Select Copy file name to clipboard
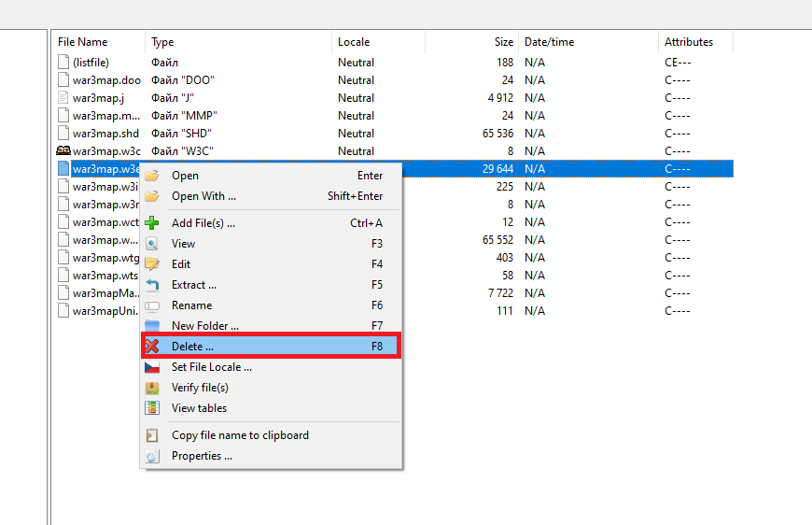This screenshot has width=812, height=525. pos(271,435)
